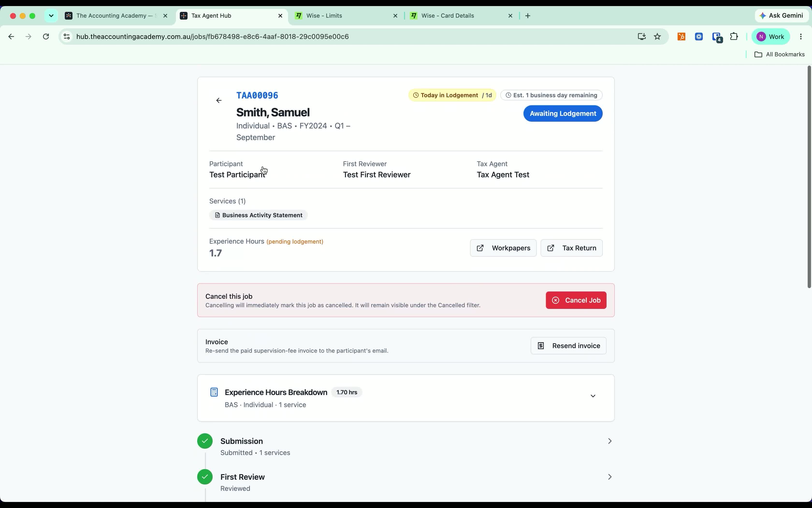Click Tax Agent Test name
Screen dimensions: 812x508
(x=503, y=175)
